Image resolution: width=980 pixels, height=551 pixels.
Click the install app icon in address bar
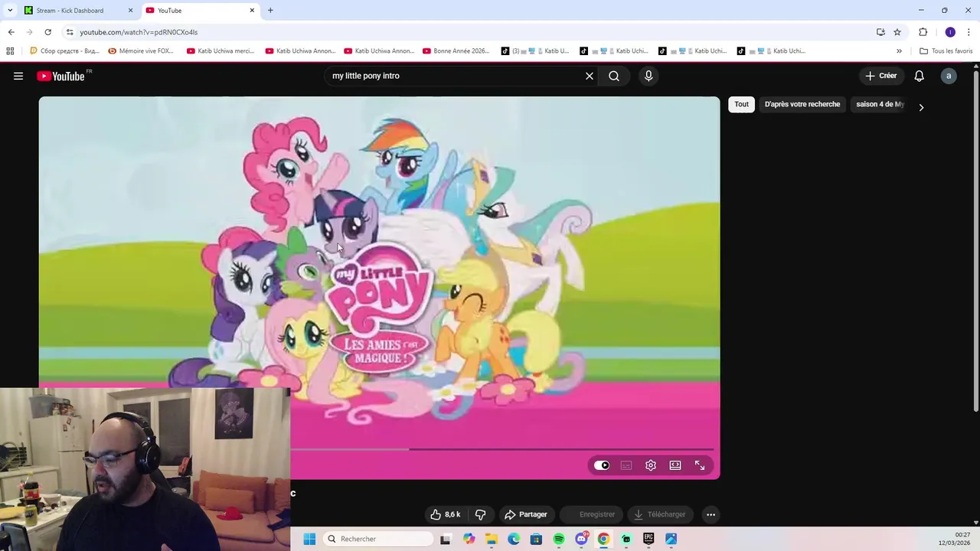[x=880, y=32]
